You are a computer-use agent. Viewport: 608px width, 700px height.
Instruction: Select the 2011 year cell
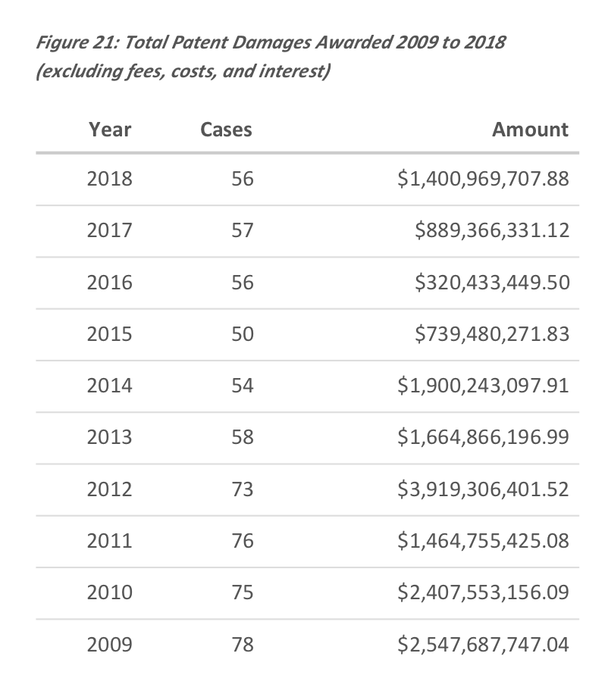coord(110,541)
